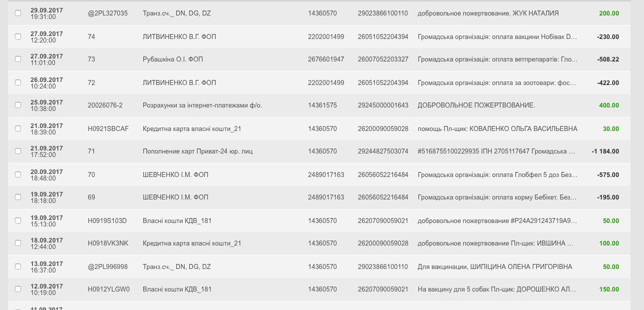Select the checkbox for transaction @2PL327035
The width and height of the screenshot is (644, 310).
coord(18,13)
